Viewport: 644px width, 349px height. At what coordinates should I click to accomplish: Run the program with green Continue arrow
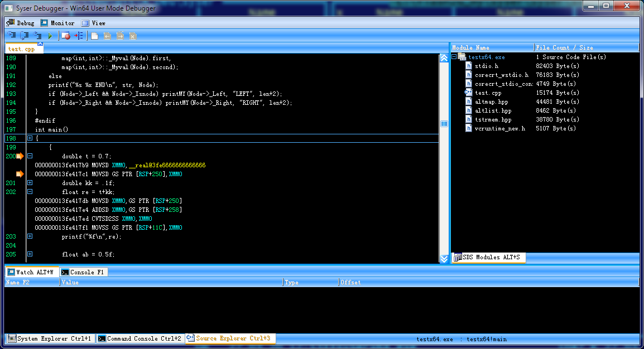(50, 36)
